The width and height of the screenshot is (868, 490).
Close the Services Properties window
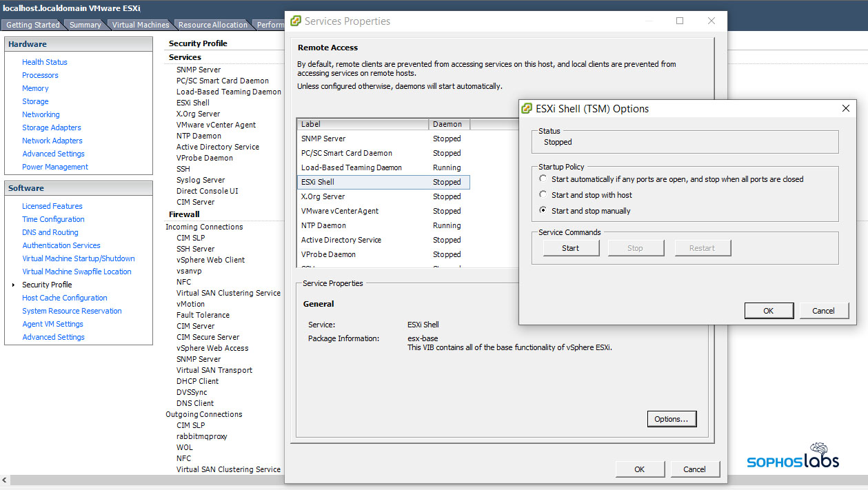(x=711, y=21)
